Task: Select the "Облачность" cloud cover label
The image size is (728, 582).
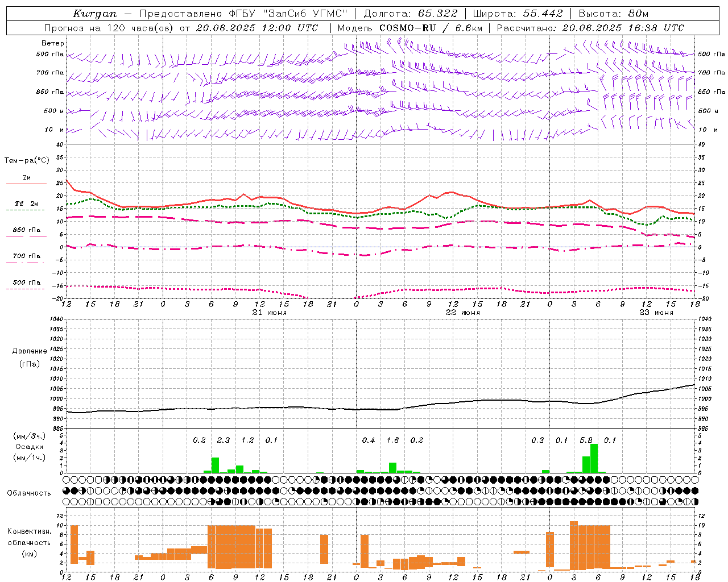Action: pyautogui.click(x=29, y=493)
